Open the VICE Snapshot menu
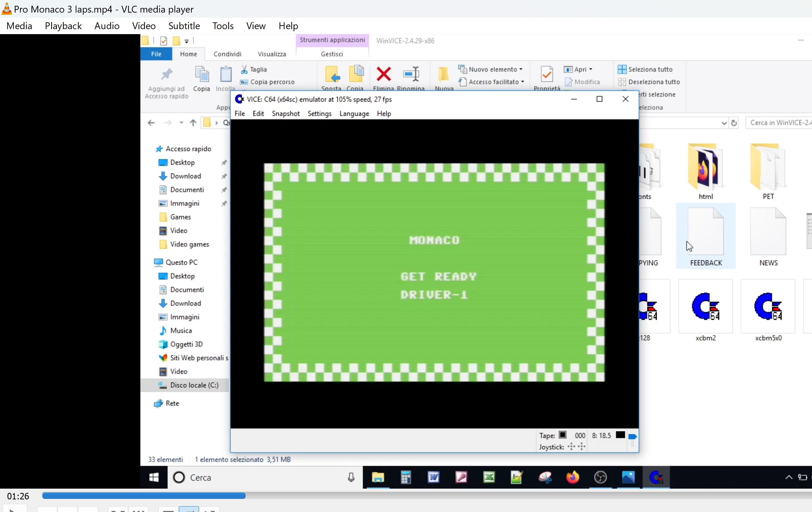 (x=286, y=114)
